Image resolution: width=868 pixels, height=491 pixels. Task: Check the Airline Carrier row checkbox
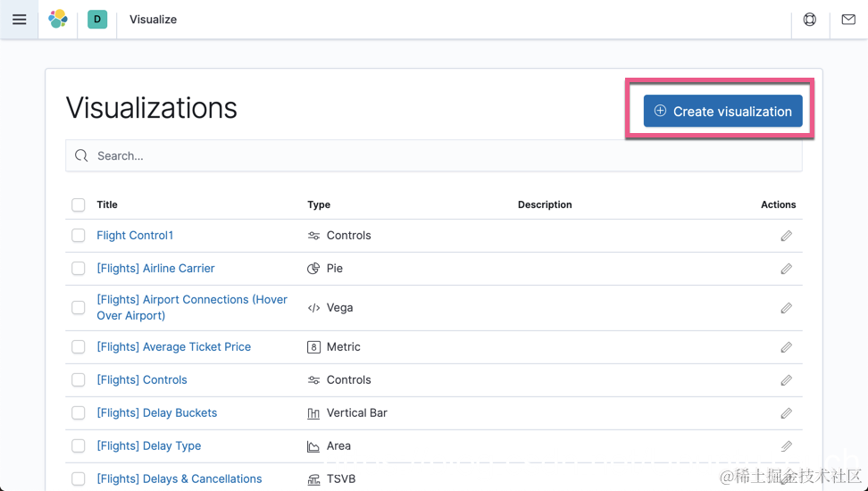point(78,269)
